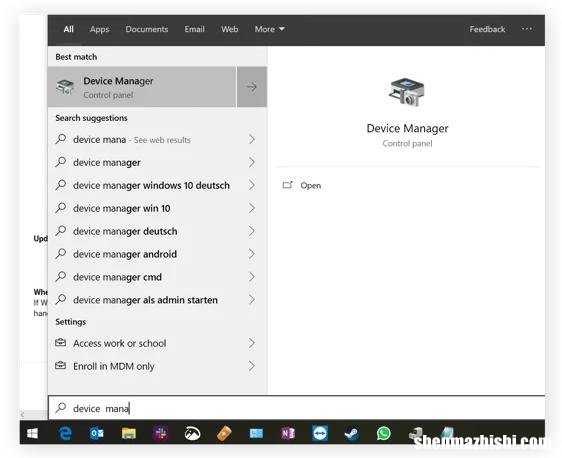Open TeamViewer from the taskbar
The width and height of the screenshot is (562, 458).
[320, 433]
